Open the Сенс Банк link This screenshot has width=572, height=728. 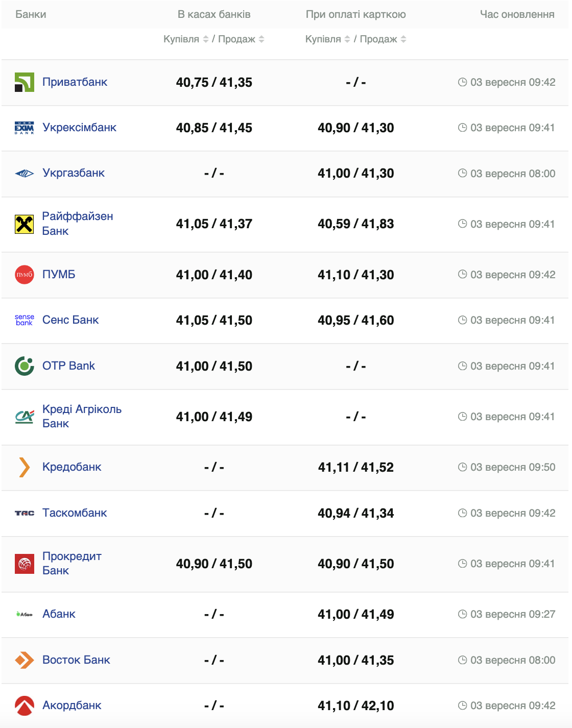pos(70,320)
